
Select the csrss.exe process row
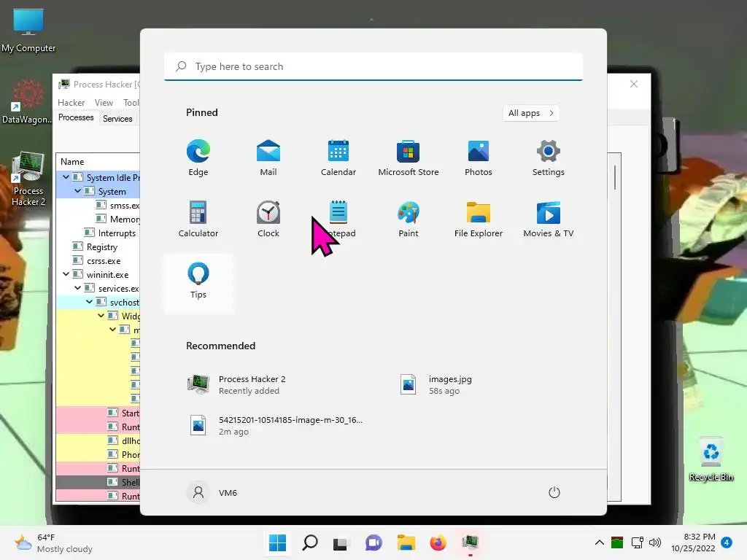(98, 260)
